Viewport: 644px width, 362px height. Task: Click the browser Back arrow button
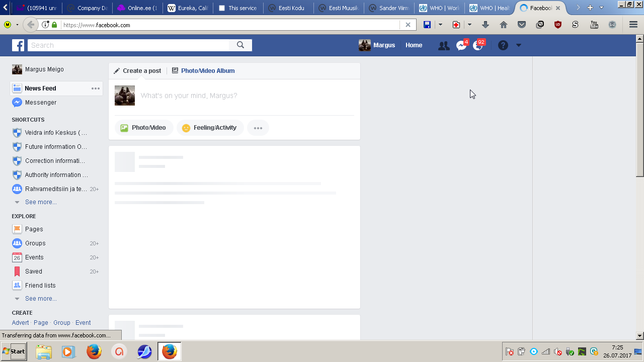click(31, 25)
